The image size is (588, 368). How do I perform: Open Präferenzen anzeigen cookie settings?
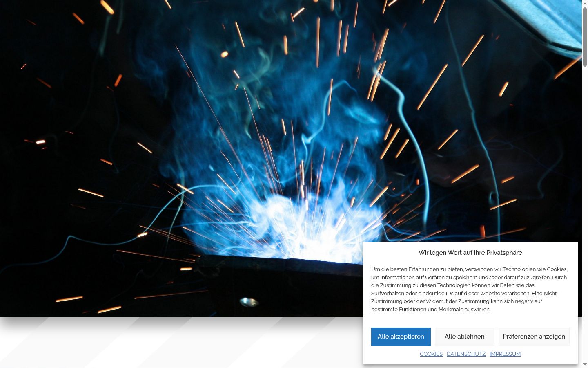coord(534,337)
